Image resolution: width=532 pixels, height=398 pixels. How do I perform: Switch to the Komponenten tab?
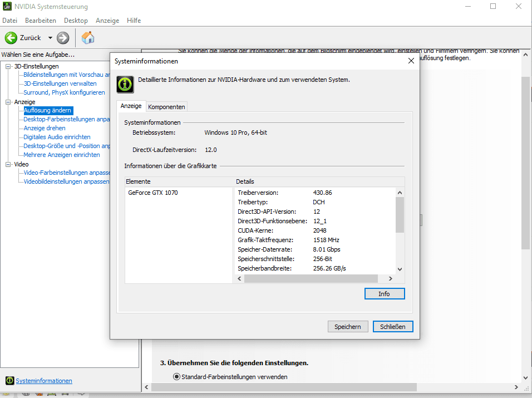(x=166, y=107)
